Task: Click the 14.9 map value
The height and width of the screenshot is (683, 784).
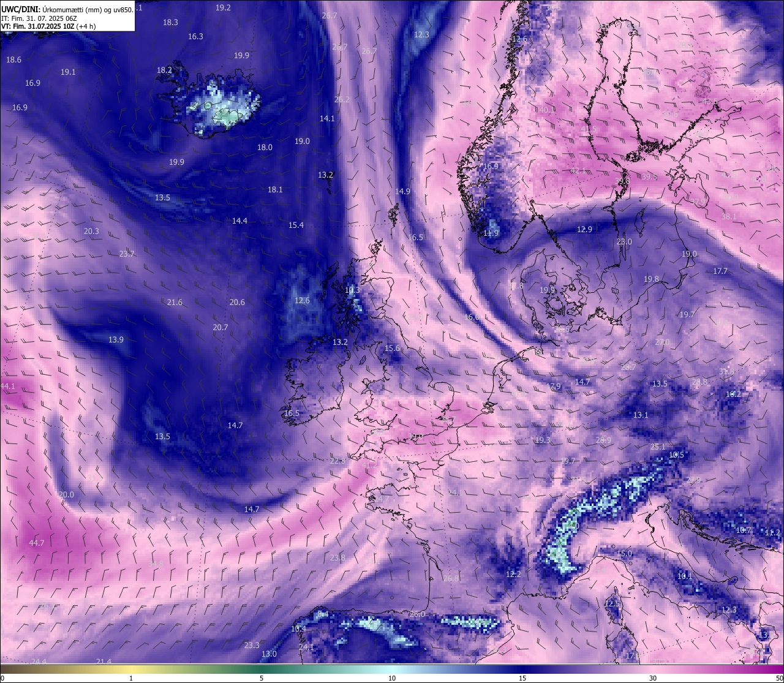Action: click(x=402, y=191)
